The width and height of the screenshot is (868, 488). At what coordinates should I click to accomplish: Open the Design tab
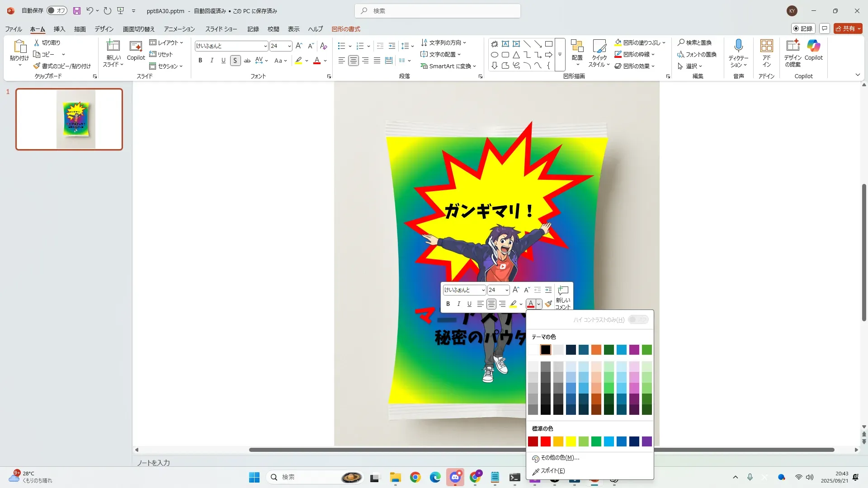(104, 29)
